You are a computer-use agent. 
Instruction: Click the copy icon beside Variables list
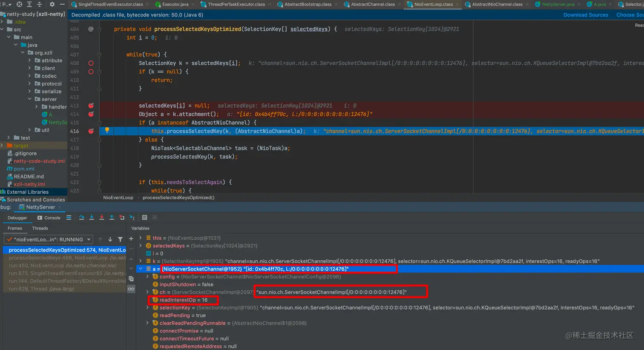click(x=131, y=278)
